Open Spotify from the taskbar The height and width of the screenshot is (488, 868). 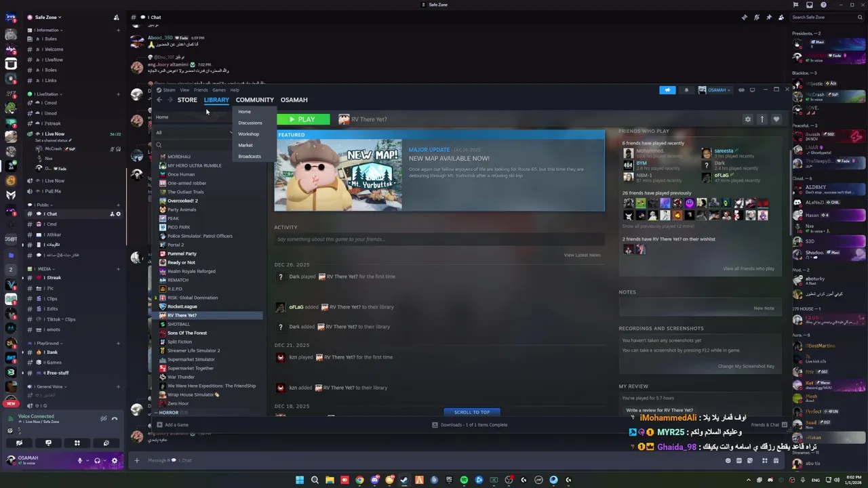point(464,480)
